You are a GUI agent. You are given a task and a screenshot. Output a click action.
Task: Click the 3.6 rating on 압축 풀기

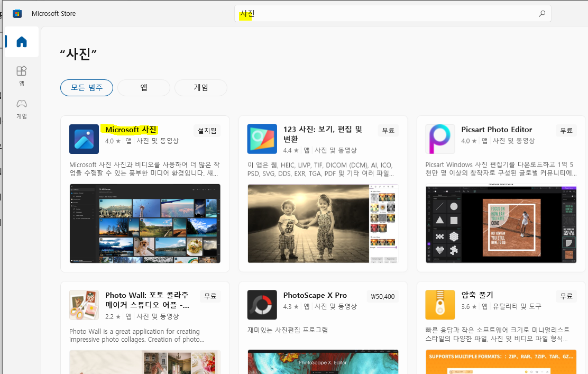tap(468, 306)
